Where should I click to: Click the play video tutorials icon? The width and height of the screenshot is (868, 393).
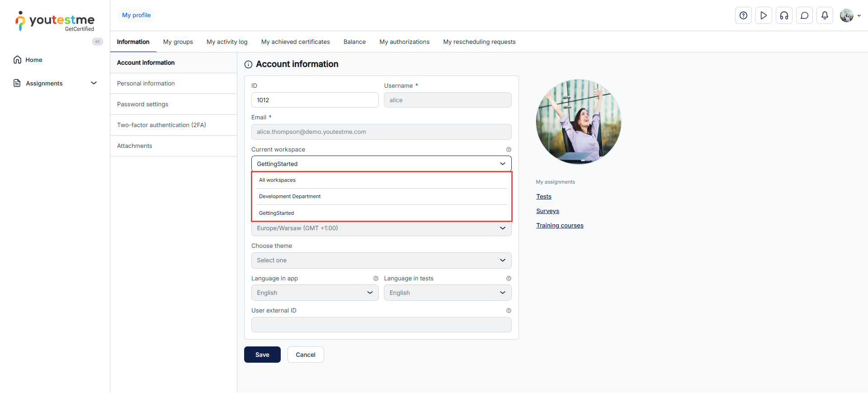[x=764, y=15]
